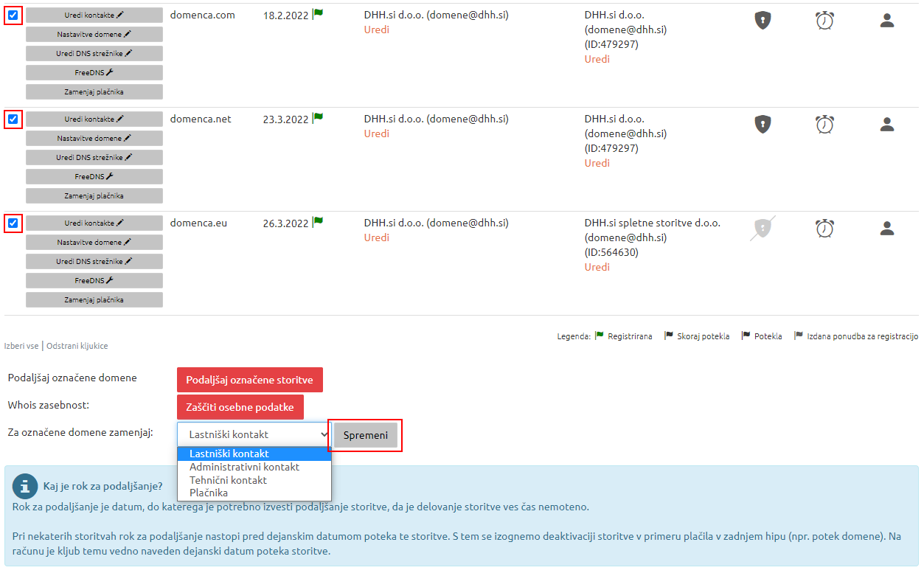Select Plačnika option in dropdown list

pyautogui.click(x=254, y=493)
